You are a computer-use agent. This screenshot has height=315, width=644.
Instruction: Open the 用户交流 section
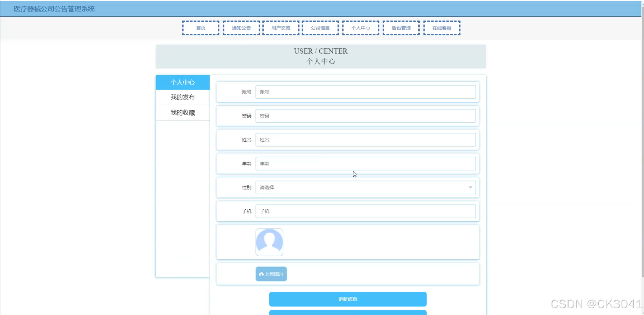[281, 28]
